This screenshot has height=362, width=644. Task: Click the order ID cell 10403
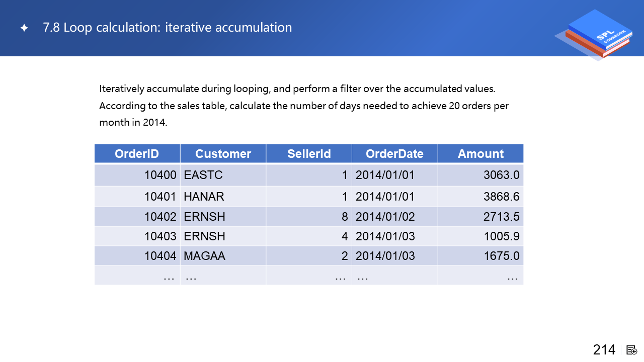[160, 236]
